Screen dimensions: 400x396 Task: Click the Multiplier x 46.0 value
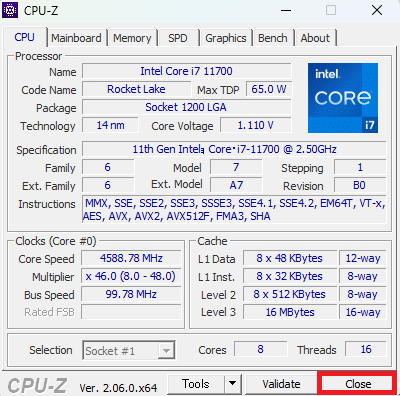click(x=131, y=276)
